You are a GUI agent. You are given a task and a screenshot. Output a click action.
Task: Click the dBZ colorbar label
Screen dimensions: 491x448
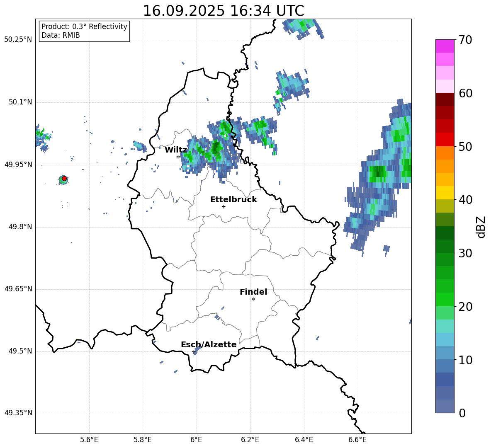480,227
